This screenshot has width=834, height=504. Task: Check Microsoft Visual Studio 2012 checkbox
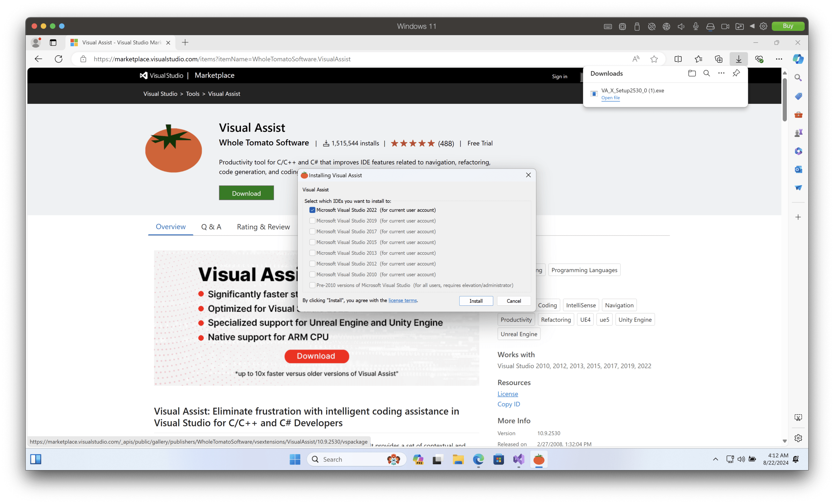click(x=312, y=264)
